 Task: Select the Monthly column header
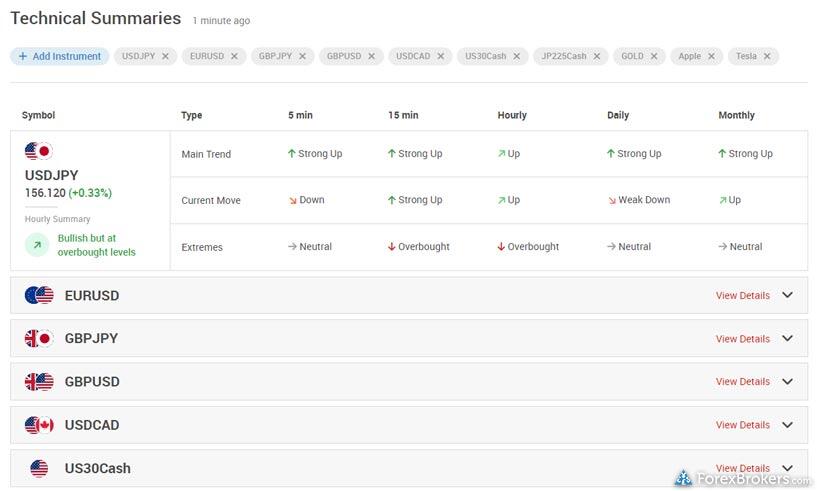[736, 115]
